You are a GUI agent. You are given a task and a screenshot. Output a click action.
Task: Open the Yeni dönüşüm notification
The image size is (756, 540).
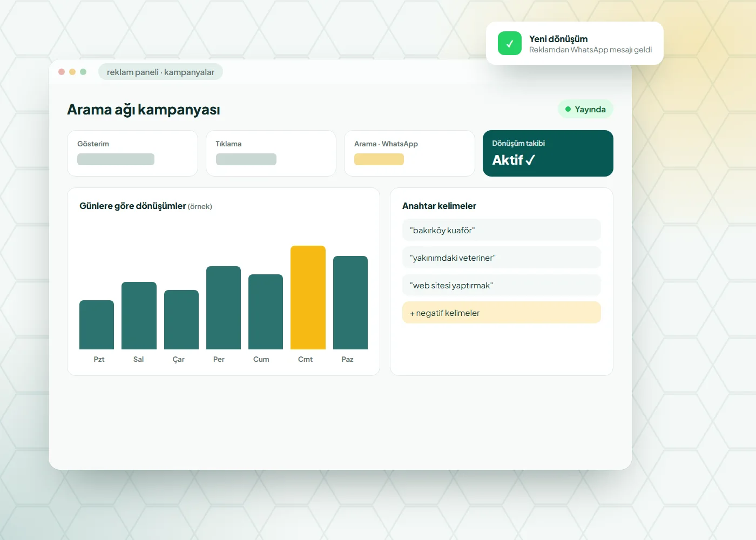[575, 43]
